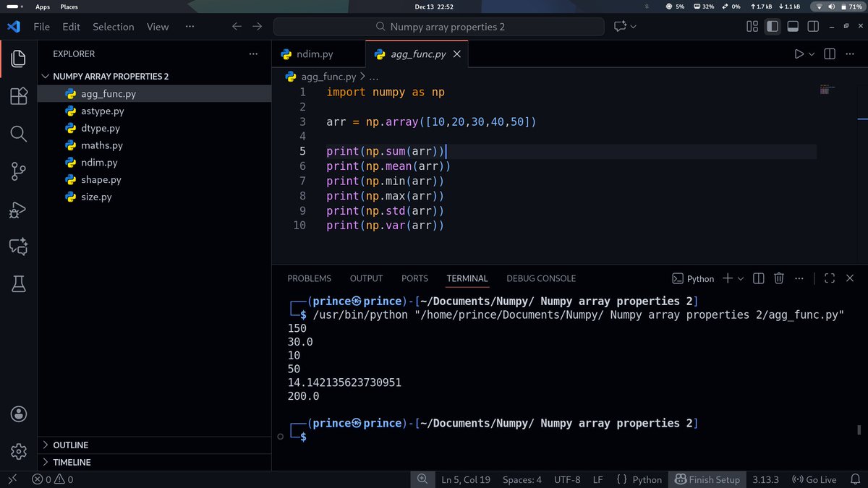Viewport: 868px width, 488px height.
Task: Open the Extensions view
Action: [x=18, y=95]
